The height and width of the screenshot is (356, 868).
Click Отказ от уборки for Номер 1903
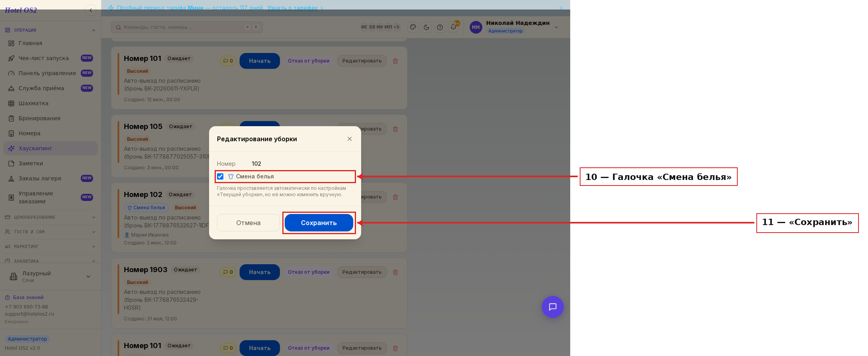click(x=308, y=272)
